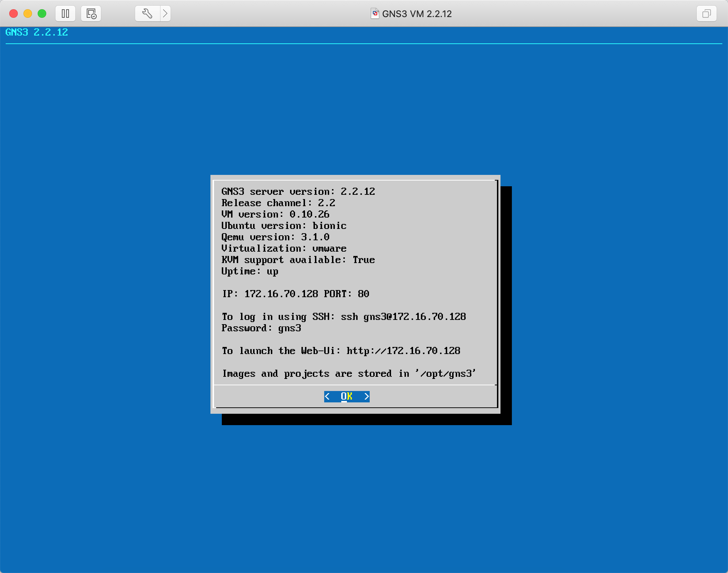Click the IP 172.16.70.128 PORT line
This screenshot has width=728, height=573.
coord(296,294)
